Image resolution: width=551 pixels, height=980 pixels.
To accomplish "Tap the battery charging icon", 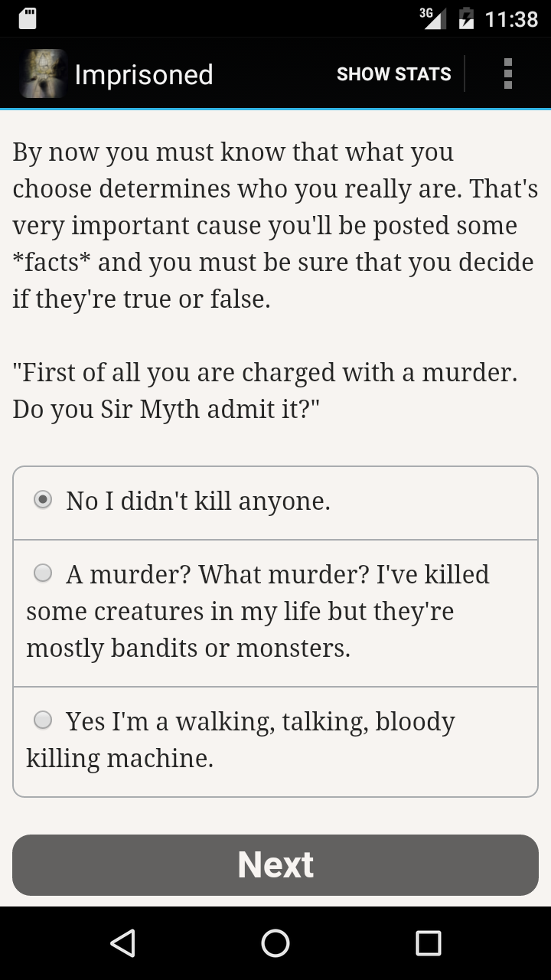I will tap(465, 18).
